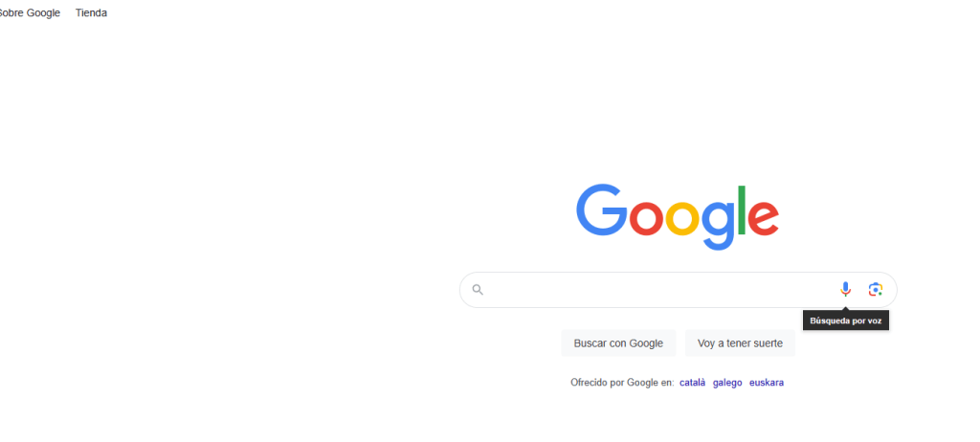Viewport: 980px width, 442px height.
Task: Click the green letter l in logo
Action: tap(742, 210)
